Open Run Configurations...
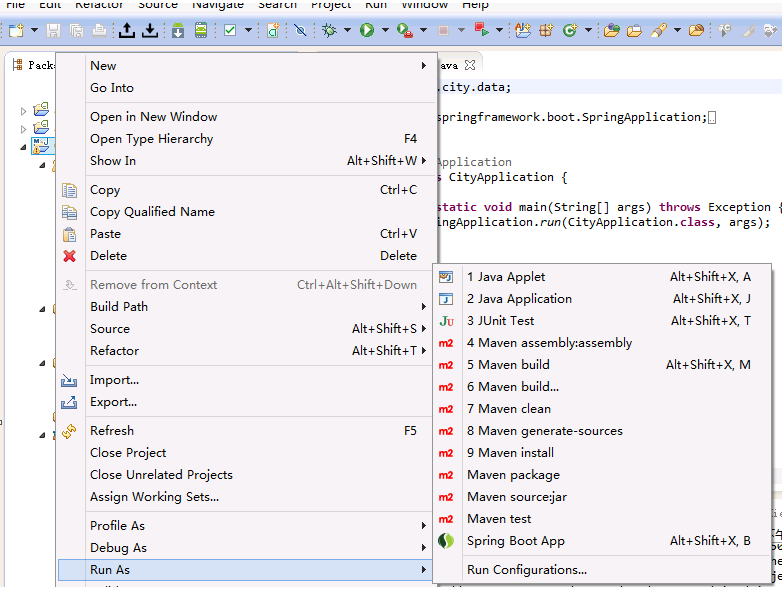This screenshot has width=784, height=589. [602, 570]
